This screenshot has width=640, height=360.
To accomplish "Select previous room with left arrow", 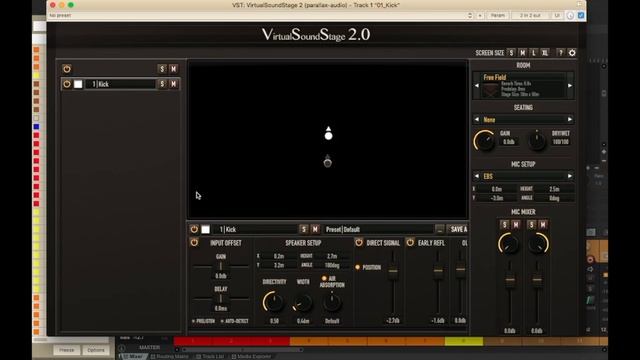I will pos(477,86).
